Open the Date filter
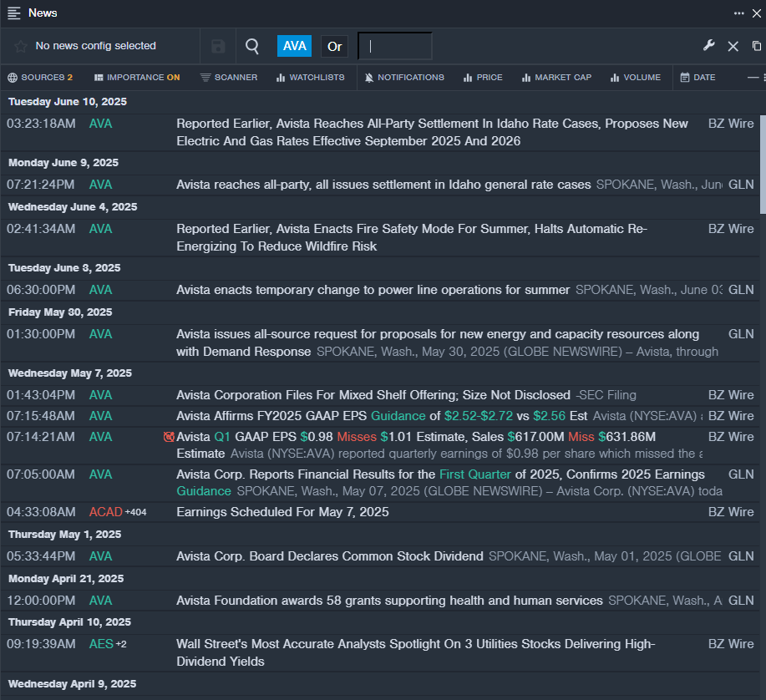 point(698,78)
